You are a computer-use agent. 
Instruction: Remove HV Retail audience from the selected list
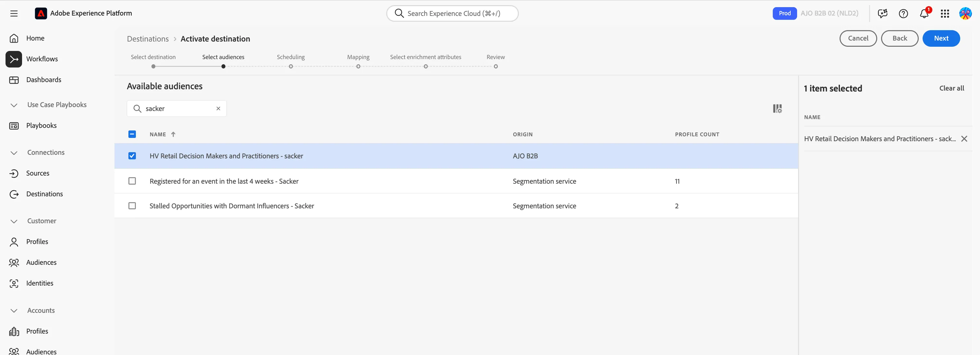(x=964, y=139)
